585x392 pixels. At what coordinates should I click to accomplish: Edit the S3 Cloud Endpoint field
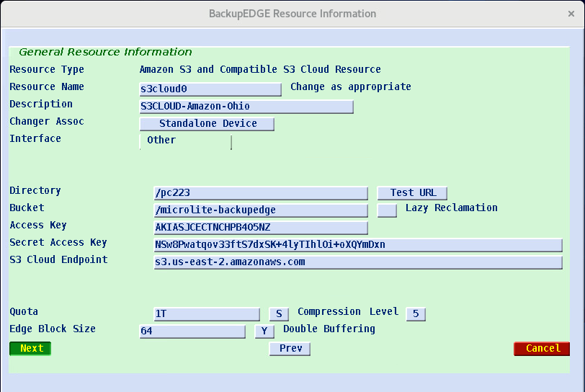(358, 262)
